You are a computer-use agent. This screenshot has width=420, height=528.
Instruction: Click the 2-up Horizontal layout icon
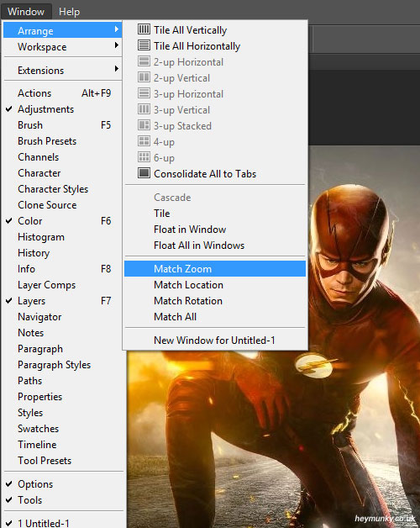(x=144, y=61)
